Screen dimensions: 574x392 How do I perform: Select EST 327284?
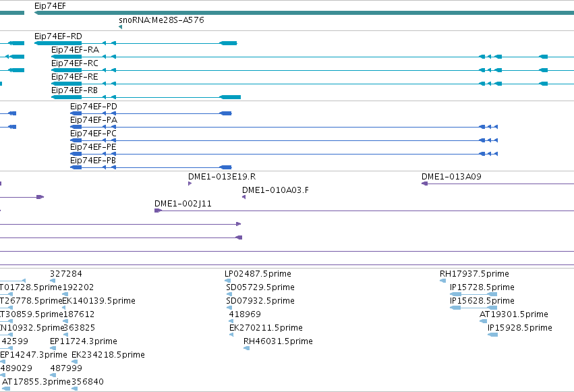66,274
